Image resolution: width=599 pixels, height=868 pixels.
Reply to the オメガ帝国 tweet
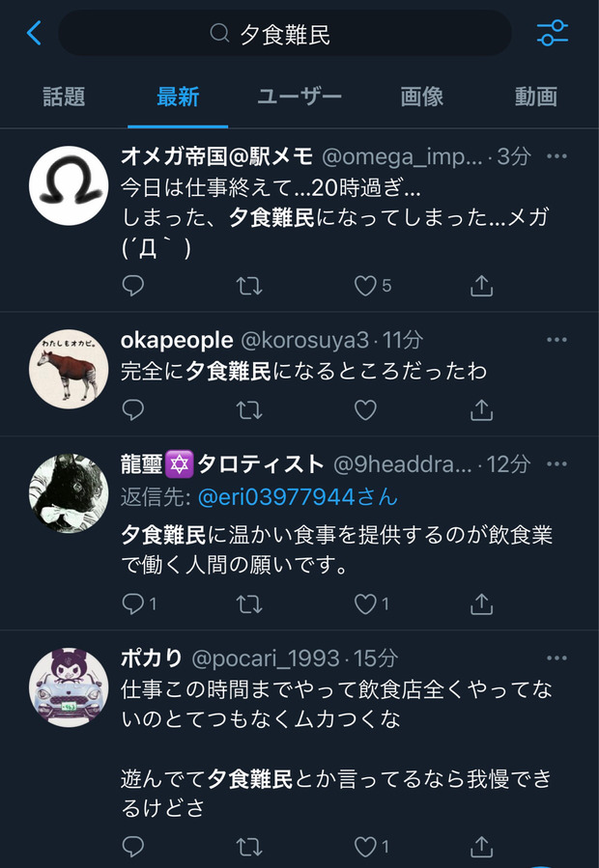click(x=132, y=286)
